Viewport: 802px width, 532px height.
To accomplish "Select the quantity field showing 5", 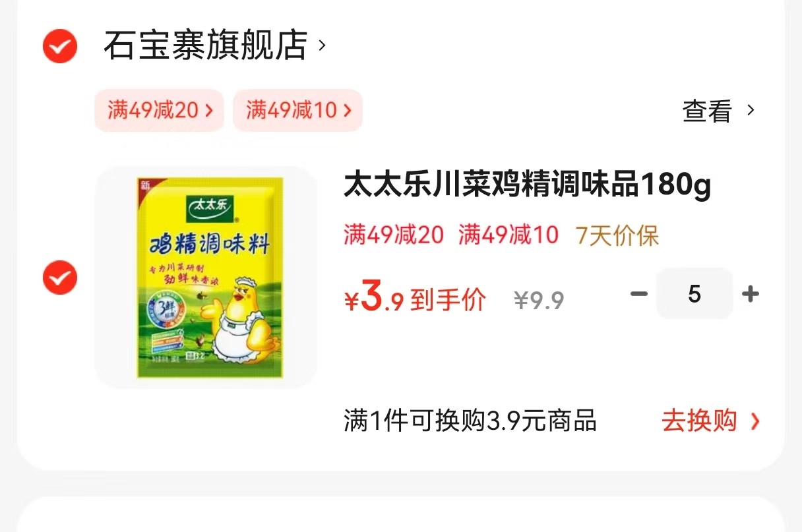I will coord(694,294).
